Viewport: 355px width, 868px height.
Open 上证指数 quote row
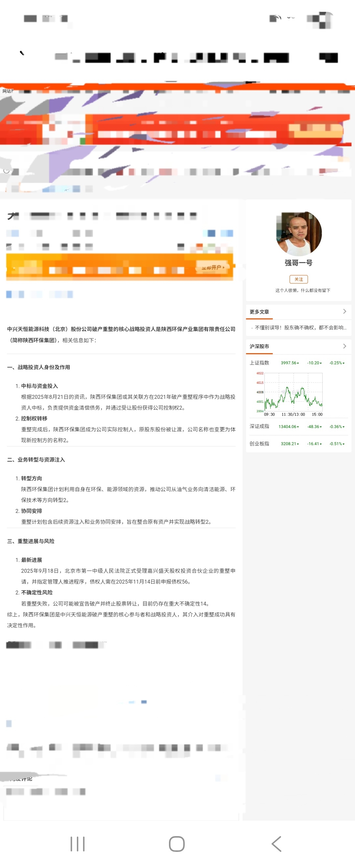click(x=298, y=363)
